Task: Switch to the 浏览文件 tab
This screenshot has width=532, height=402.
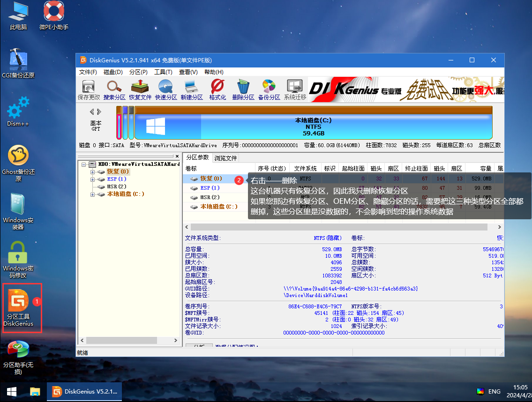Action: [x=226, y=158]
